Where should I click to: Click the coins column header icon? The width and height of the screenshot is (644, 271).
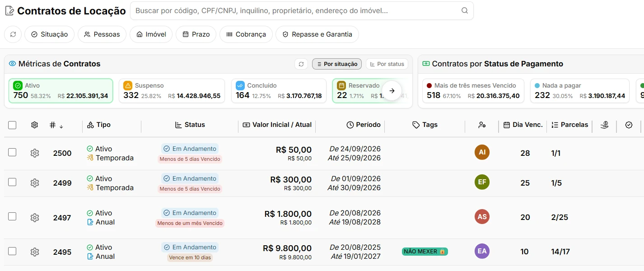tap(605, 125)
